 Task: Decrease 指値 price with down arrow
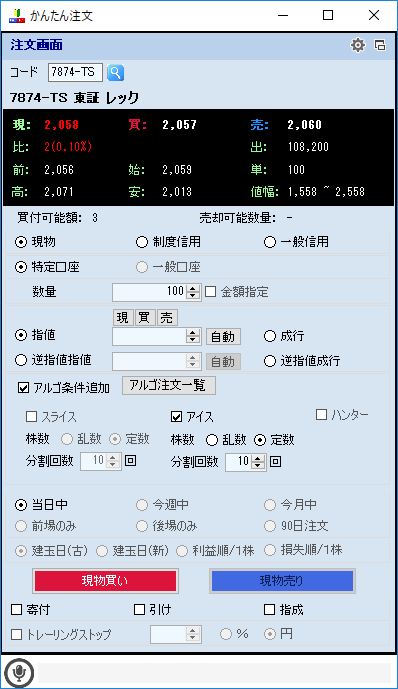[193, 341]
